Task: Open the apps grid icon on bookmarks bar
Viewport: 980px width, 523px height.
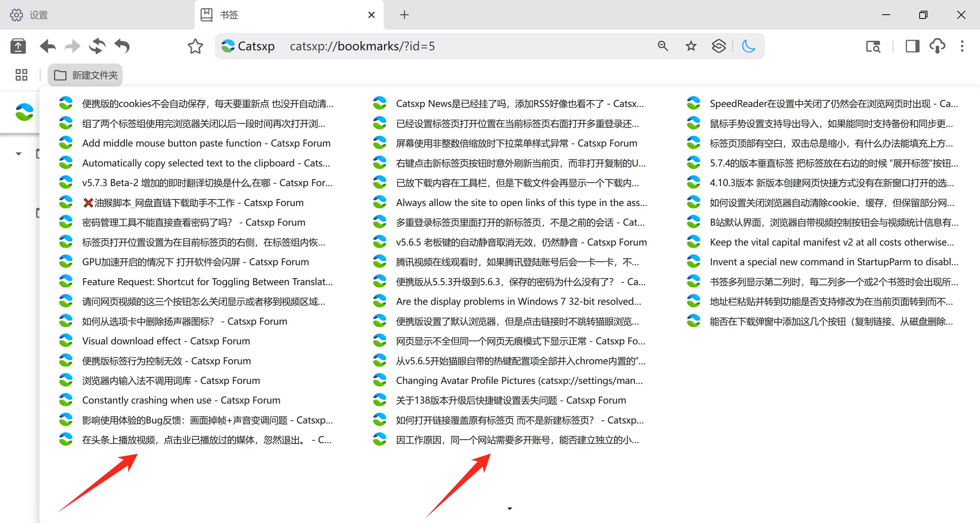Action: pyautogui.click(x=21, y=75)
